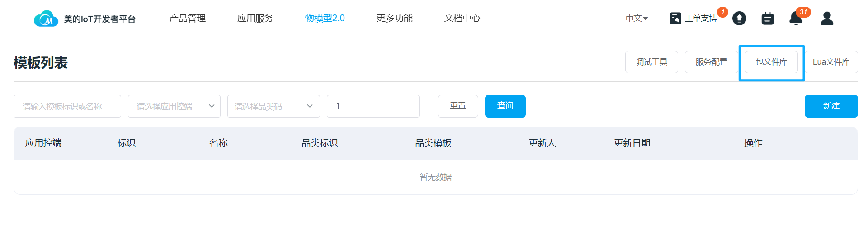Expand the 中文 language selector

637,19
